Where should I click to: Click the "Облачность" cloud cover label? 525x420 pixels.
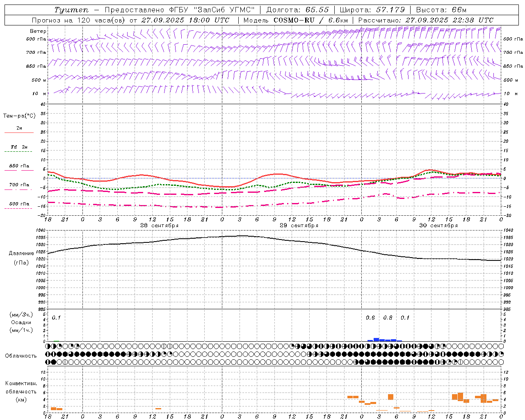coord(21,356)
